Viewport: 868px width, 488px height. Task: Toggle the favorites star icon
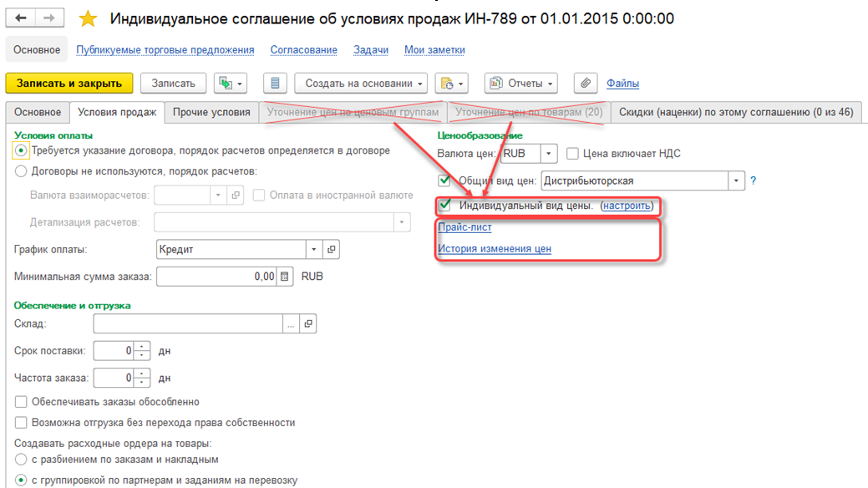point(86,18)
